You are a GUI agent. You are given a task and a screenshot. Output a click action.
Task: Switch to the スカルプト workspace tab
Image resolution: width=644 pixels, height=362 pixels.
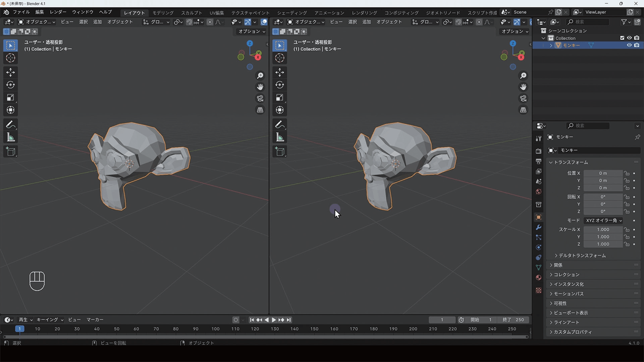click(x=192, y=13)
